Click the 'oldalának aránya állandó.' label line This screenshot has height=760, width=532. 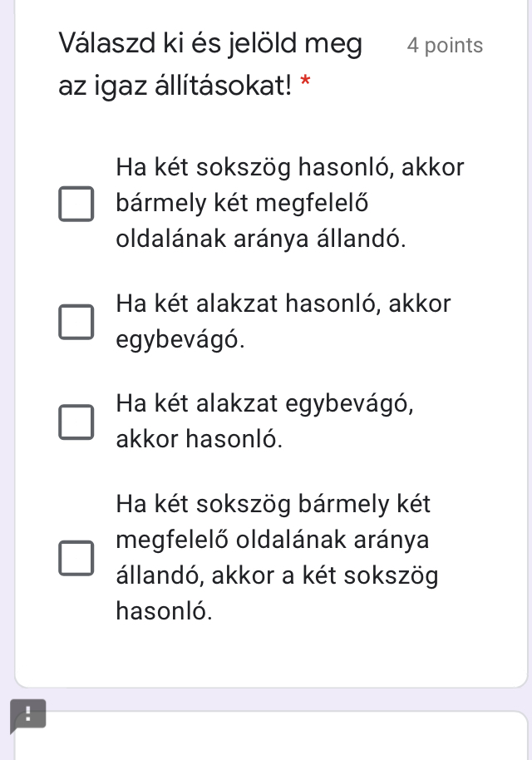(262, 239)
